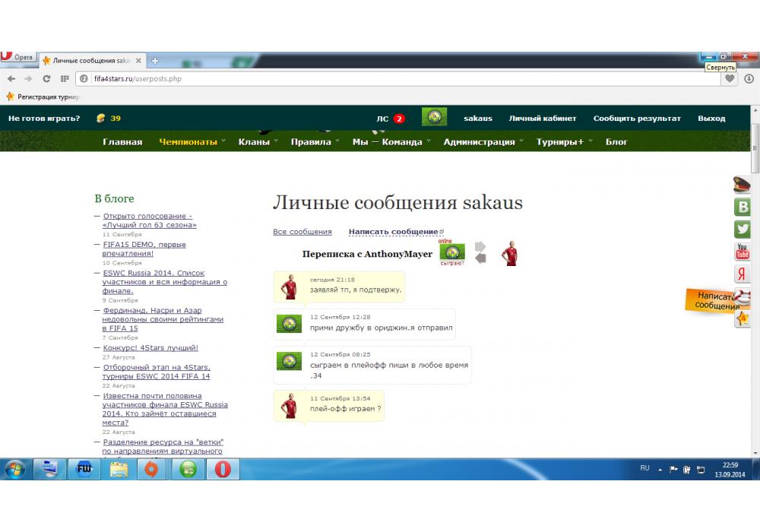Expand the Чемпионаты dropdown menu
Image resolution: width=760 pixels, height=532 pixels.
point(192,142)
